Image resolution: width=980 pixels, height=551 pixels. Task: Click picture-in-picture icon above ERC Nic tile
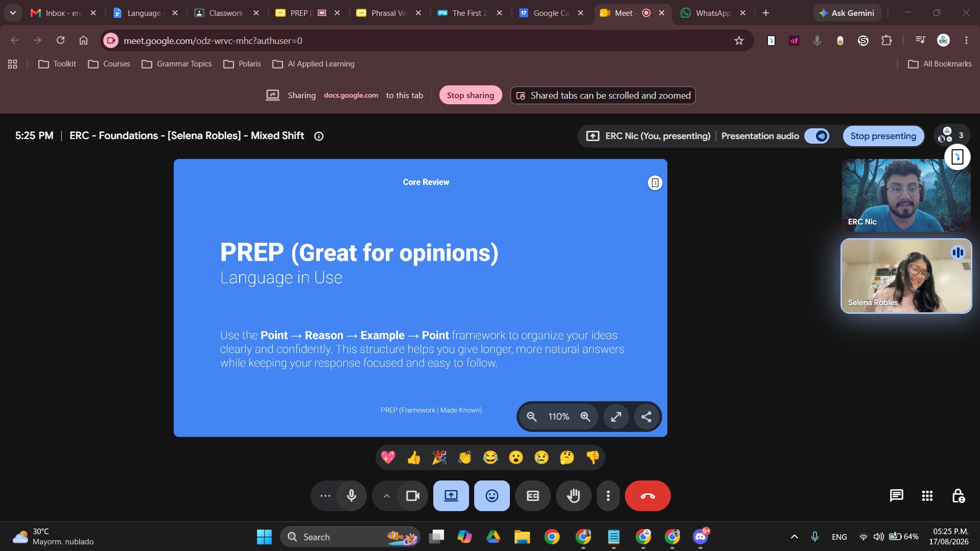coord(957,157)
